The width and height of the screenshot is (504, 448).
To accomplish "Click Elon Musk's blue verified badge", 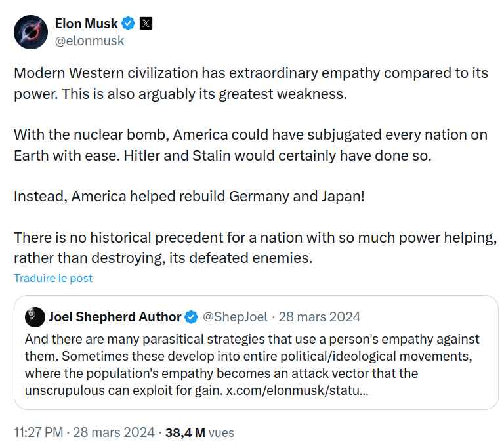I will (129, 24).
